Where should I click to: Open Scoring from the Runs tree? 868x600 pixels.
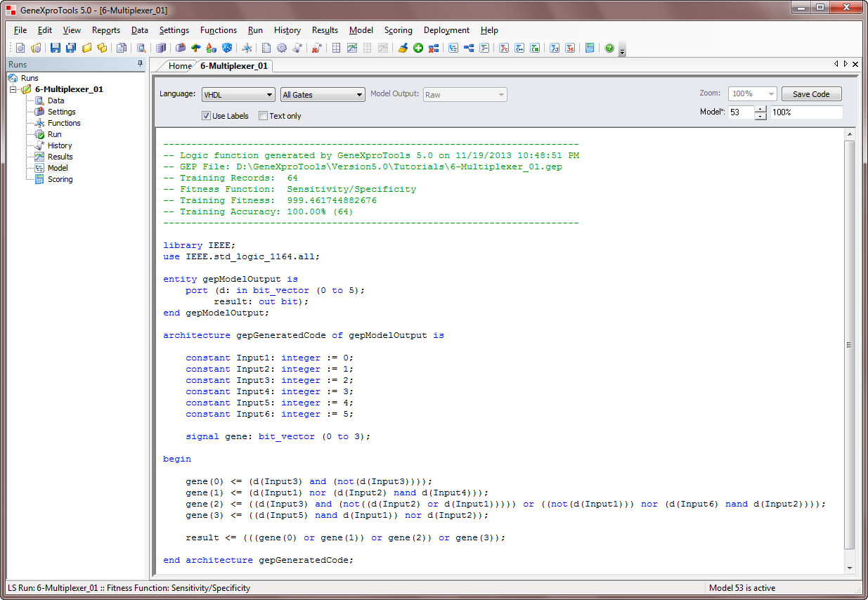tap(60, 179)
